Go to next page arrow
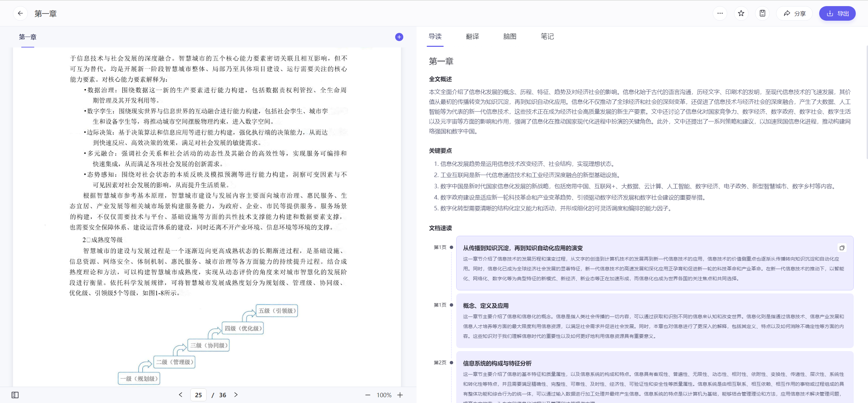The image size is (868, 403). point(236,395)
